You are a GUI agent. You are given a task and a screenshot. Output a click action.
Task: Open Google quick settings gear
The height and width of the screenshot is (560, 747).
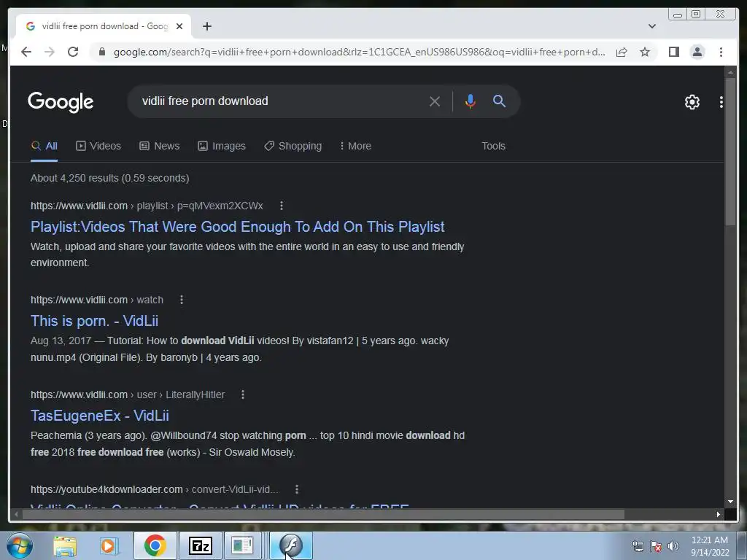tap(692, 102)
